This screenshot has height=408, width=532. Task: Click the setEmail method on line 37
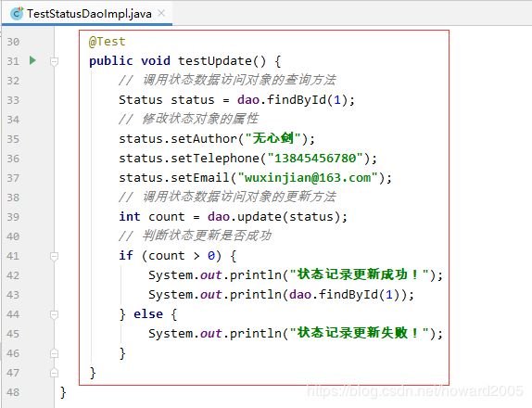(200, 178)
